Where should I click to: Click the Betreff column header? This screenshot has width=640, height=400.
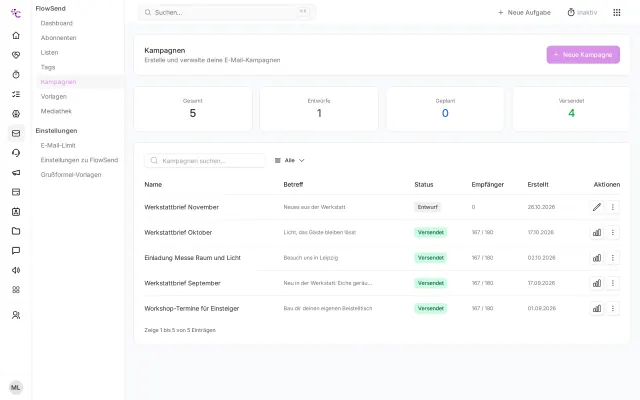point(293,185)
